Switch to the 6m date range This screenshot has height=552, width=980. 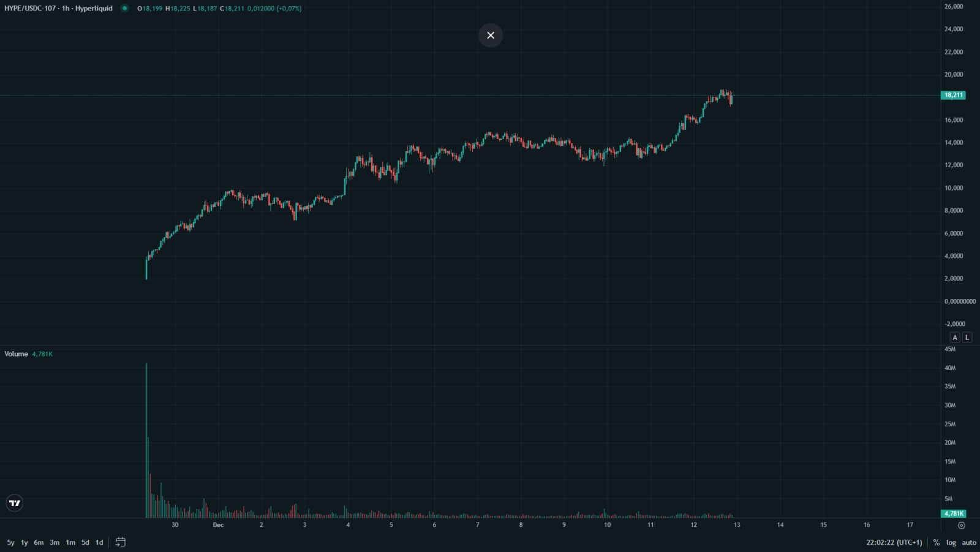(x=39, y=542)
